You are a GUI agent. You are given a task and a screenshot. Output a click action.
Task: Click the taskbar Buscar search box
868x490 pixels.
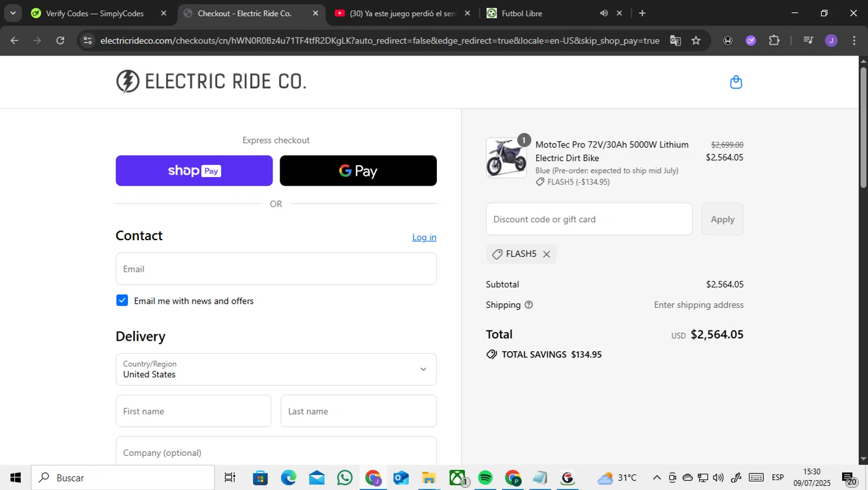[x=123, y=478]
